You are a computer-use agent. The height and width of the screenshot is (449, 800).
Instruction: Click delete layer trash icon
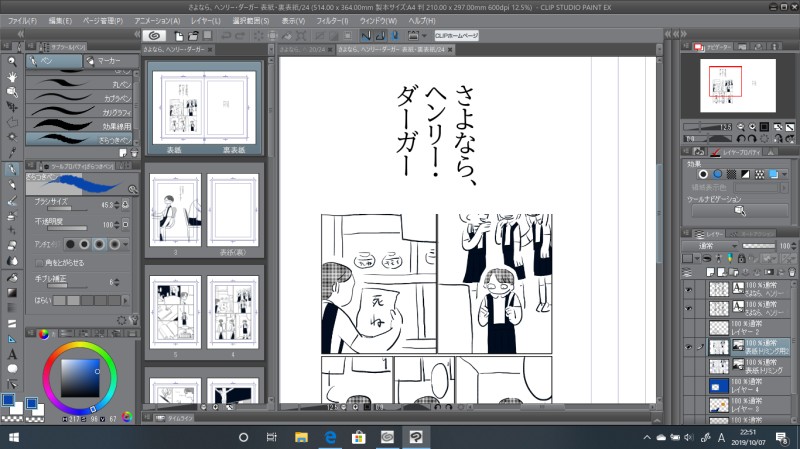[791, 272]
